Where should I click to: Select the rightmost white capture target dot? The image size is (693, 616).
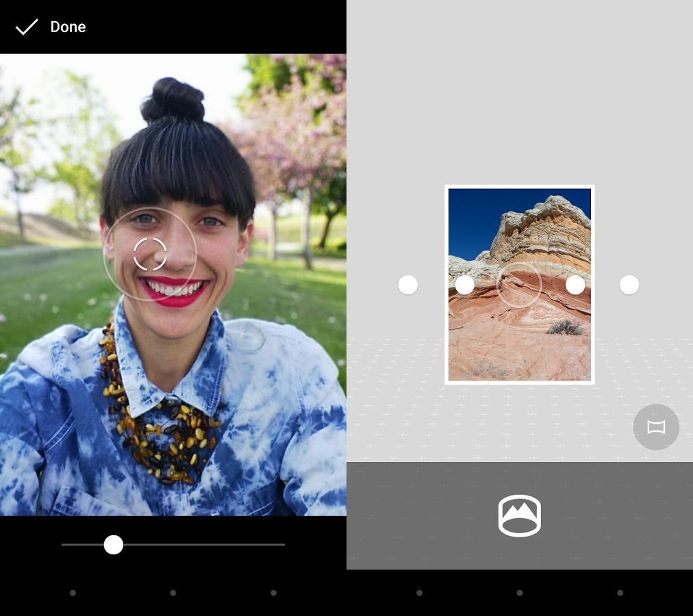click(629, 284)
